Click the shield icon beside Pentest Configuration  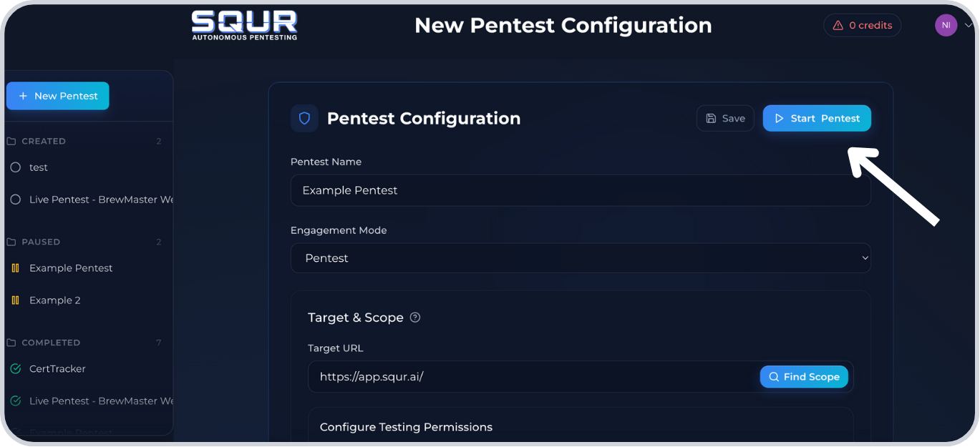click(x=304, y=118)
